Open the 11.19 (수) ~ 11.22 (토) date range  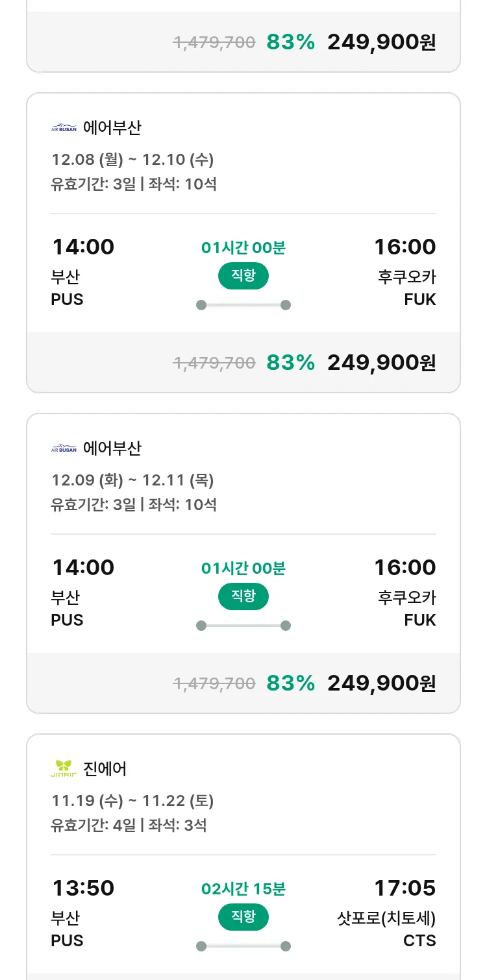tap(132, 801)
